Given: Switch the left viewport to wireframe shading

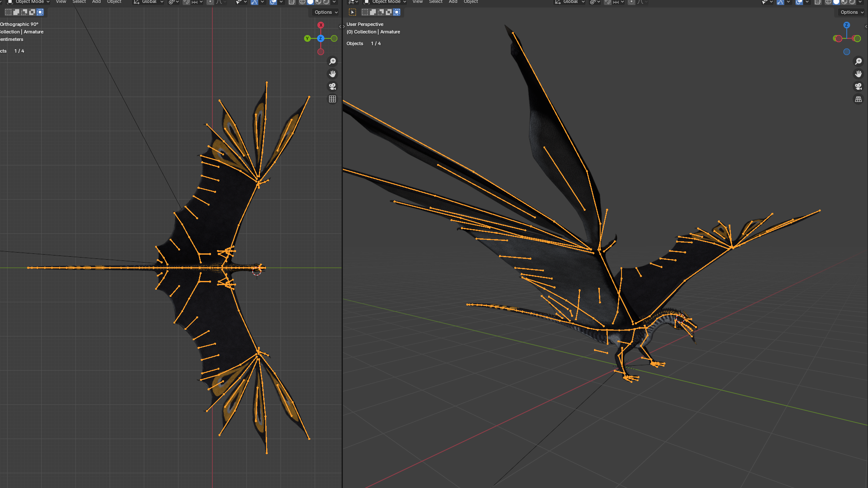Looking at the screenshot, I should click(x=301, y=2).
